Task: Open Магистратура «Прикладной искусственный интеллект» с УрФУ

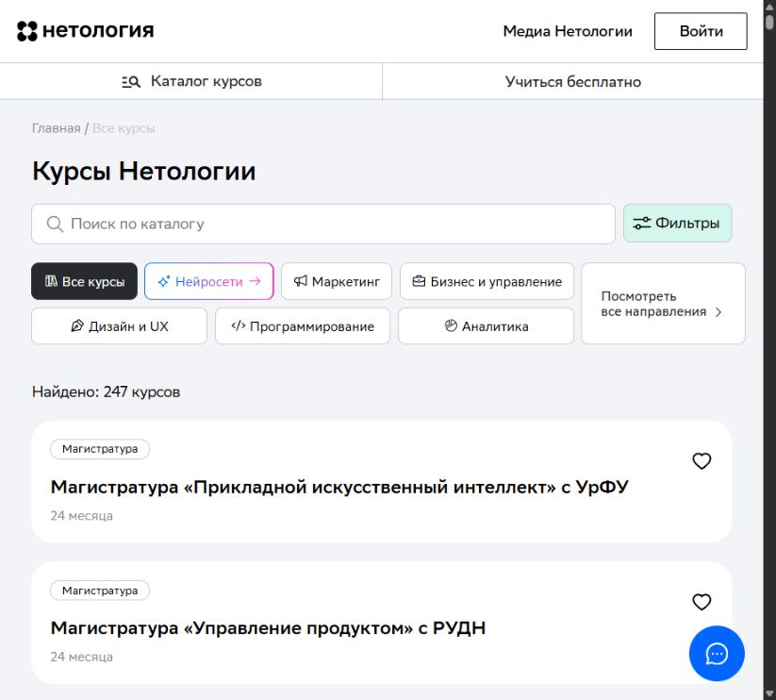Action: pos(339,487)
